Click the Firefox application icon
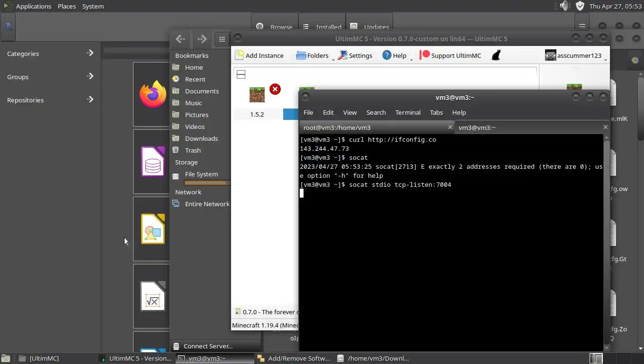 click(152, 94)
